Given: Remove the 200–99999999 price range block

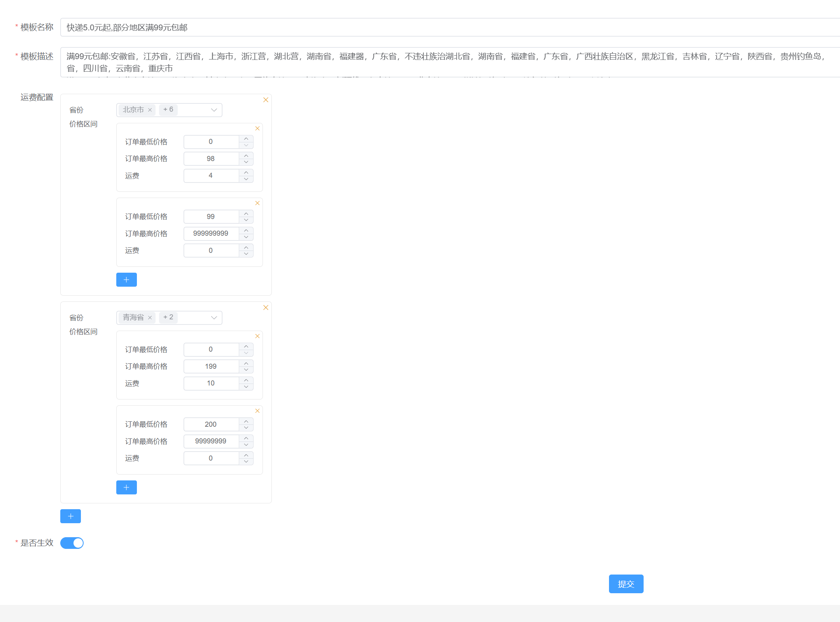Looking at the screenshot, I should click(x=257, y=411).
